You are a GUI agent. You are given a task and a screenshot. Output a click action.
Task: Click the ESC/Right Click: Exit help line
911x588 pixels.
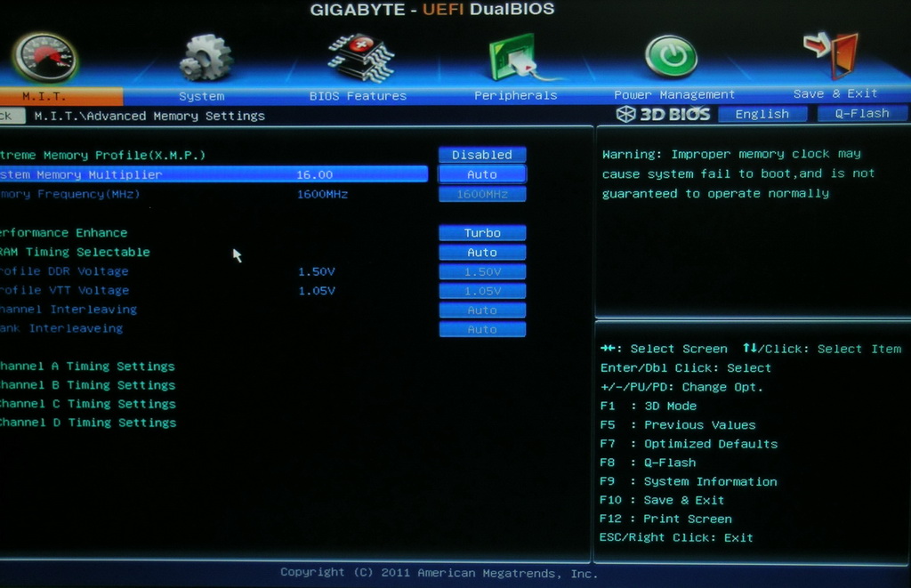676,538
